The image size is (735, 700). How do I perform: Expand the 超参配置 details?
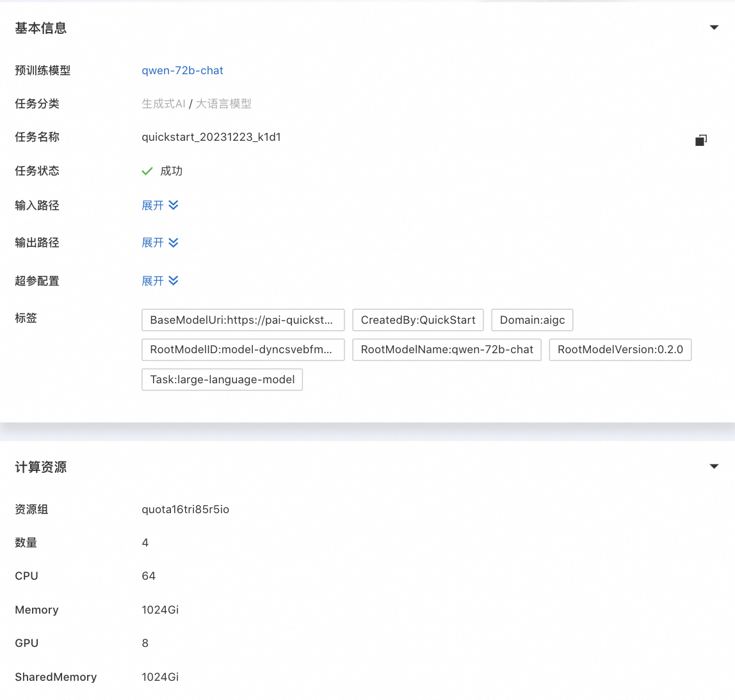[160, 281]
